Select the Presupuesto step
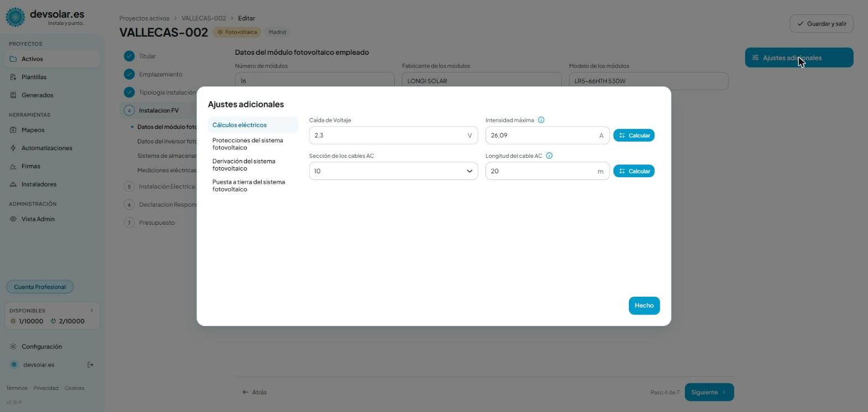The width and height of the screenshot is (868, 412). pos(157,223)
